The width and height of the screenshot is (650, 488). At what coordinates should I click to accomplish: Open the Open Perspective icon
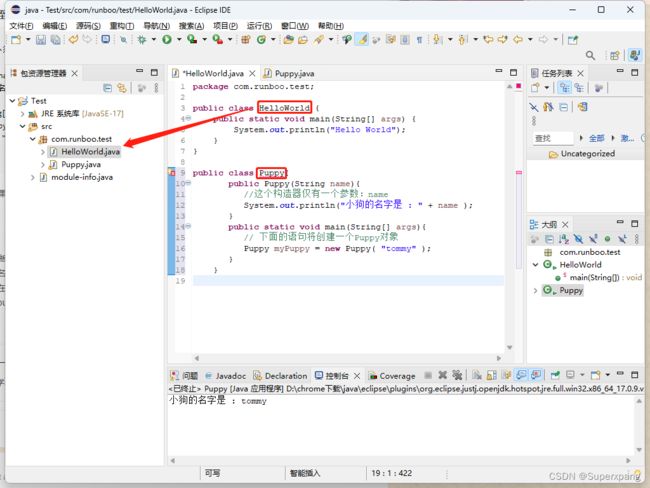615,55
